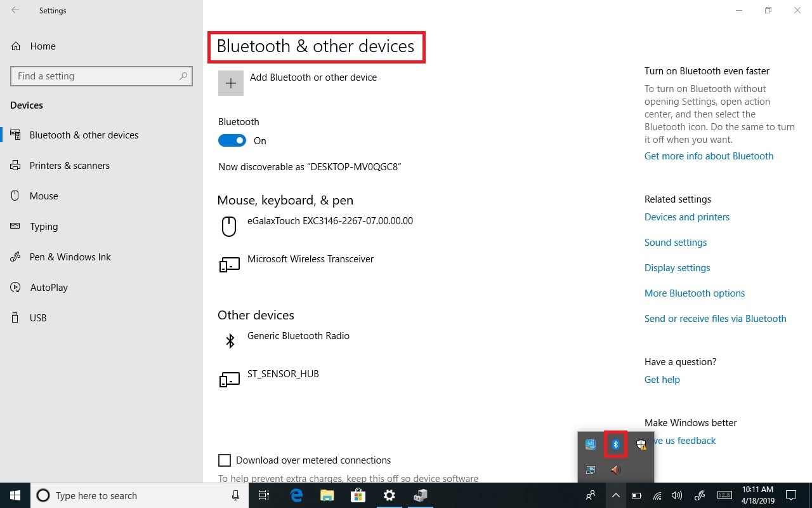
Task: Click the Microsoft Wireless Transceiver name
Action: pyautogui.click(x=310, y=259)
